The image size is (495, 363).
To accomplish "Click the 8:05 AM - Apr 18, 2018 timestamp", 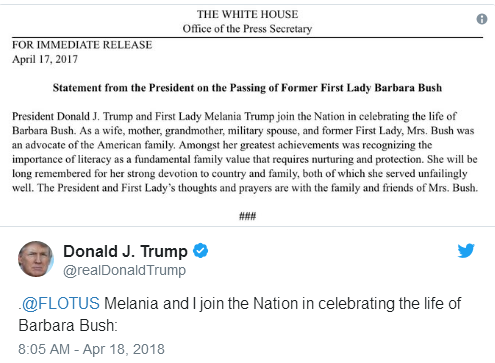I will click(91, 349).
